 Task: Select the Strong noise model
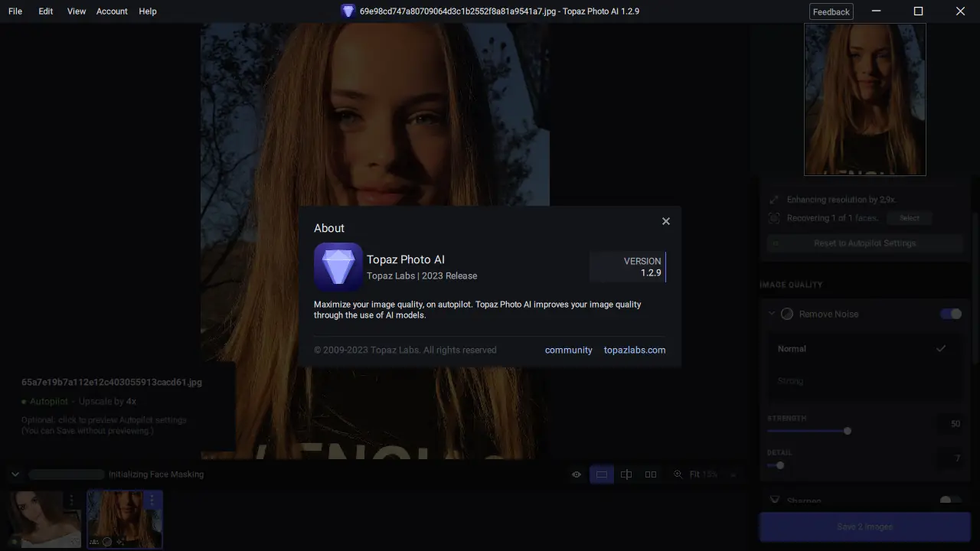(864, 380)
